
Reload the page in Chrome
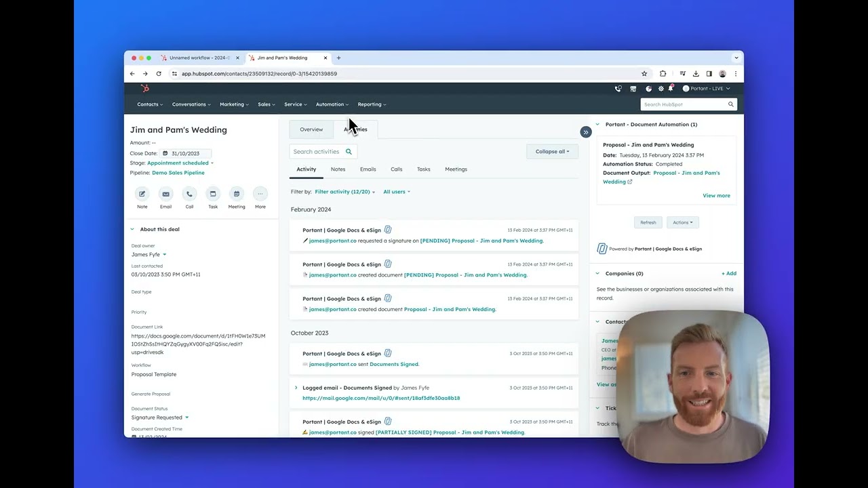point(159,74)
